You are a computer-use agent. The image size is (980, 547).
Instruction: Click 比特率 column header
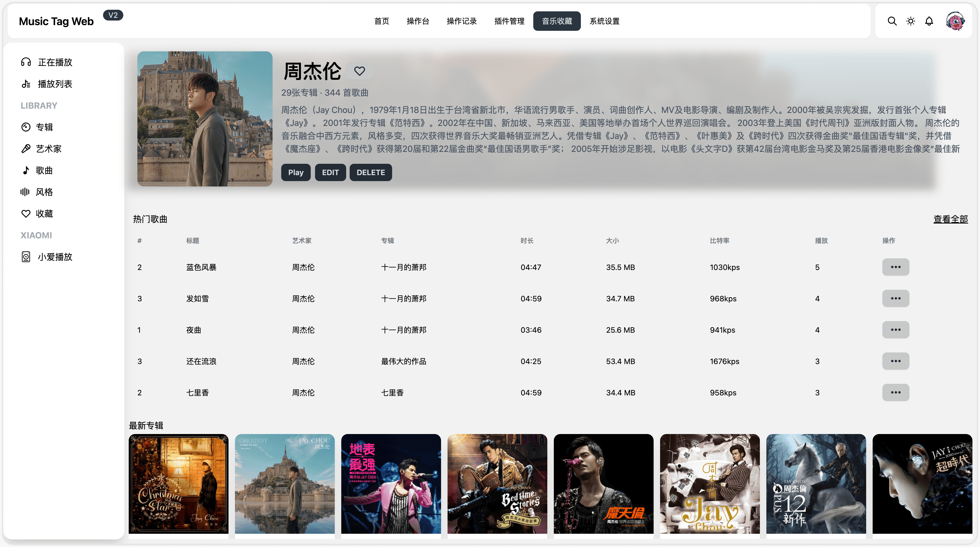click(719, 241)
